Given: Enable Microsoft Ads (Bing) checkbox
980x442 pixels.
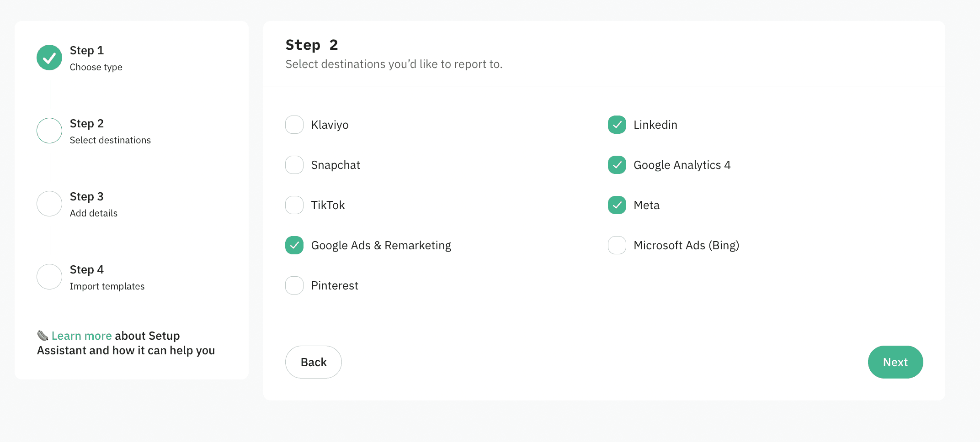Looking at the screenshot, I should click(x=617, y=245).
